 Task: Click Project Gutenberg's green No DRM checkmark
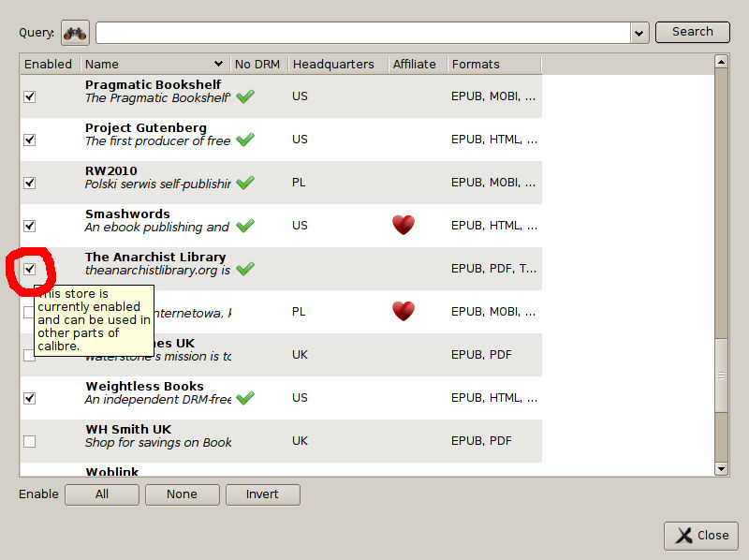245,140
